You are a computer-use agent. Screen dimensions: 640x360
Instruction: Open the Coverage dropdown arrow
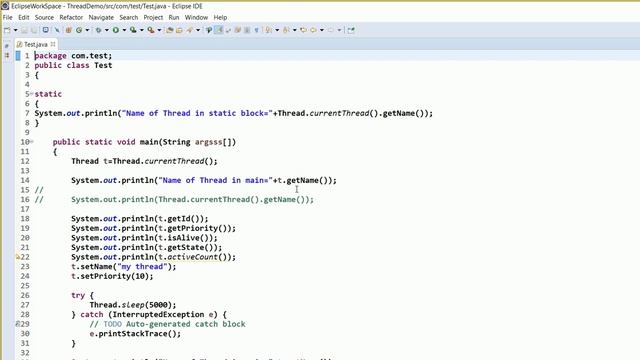[142, 30]
